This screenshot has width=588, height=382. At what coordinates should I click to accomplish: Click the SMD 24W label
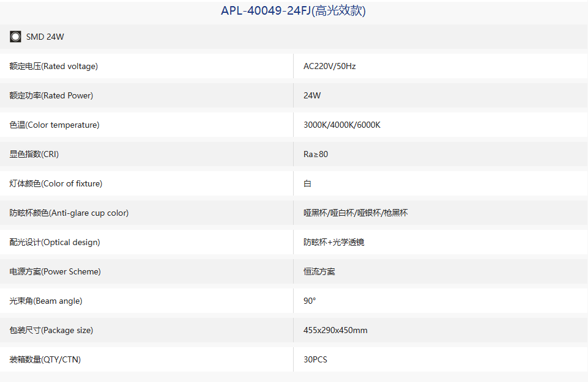(45, 37)
